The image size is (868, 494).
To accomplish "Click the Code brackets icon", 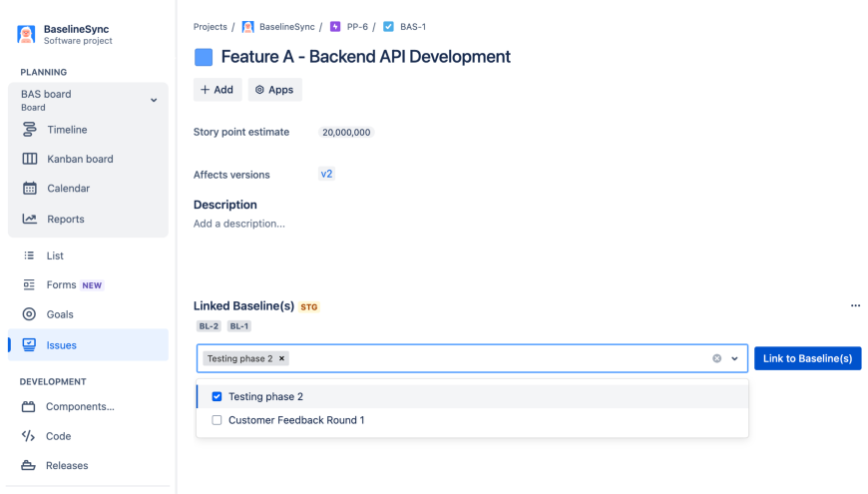I will pos(28,436).
